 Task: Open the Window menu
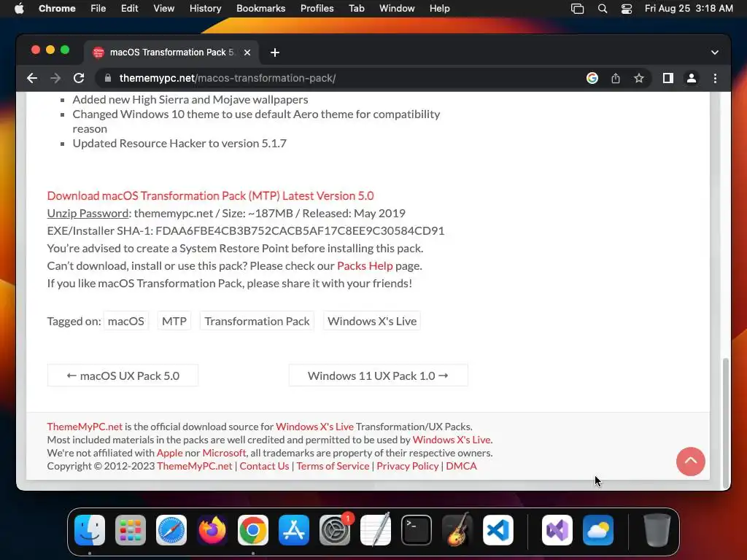click(x=397, y=9)
